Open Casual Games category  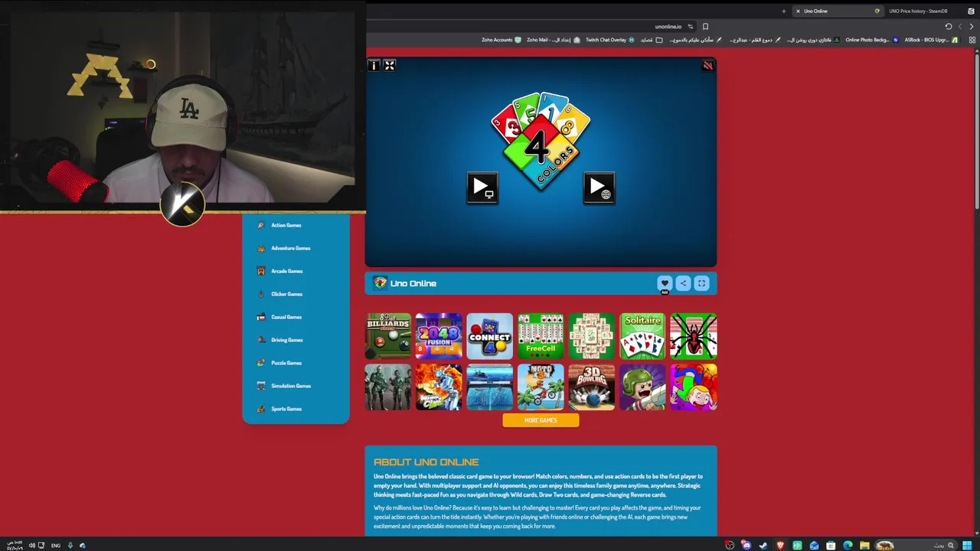[286, 317]
